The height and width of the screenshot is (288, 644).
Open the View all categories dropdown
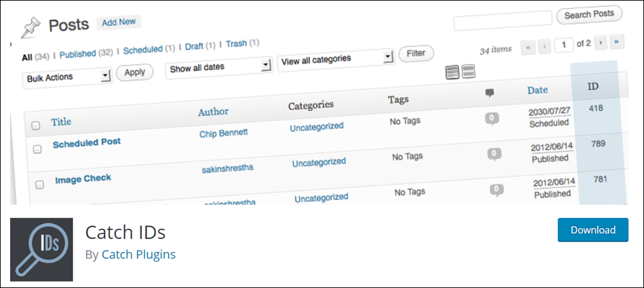click(x=336, y=60)
